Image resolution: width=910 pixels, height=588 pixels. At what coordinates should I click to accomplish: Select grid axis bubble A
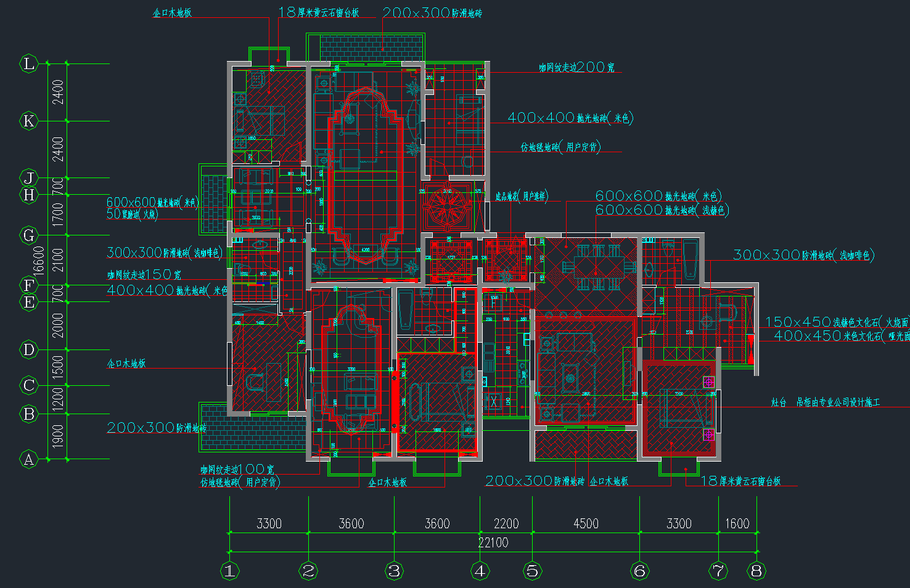(28, 459)
